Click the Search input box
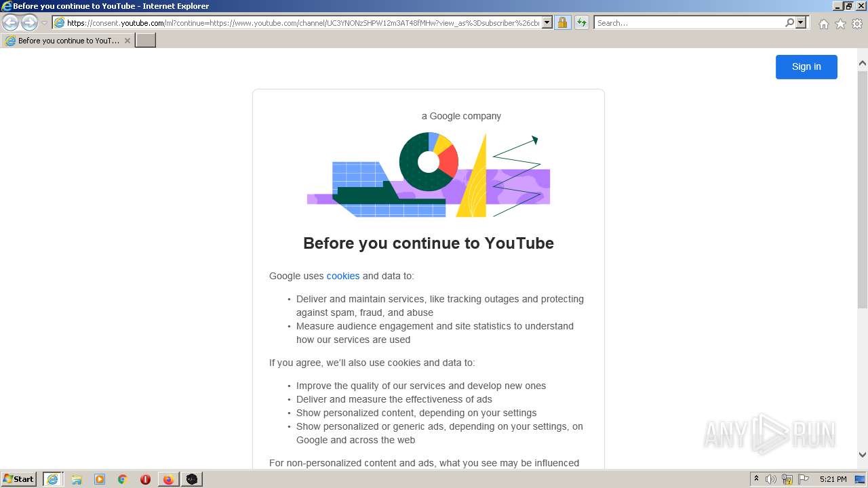This screenshot has width=868, height=488. tap(690, 23)
